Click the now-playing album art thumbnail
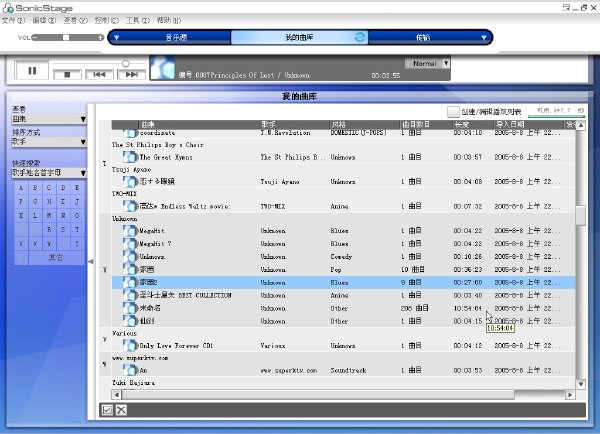 (163, 68)
